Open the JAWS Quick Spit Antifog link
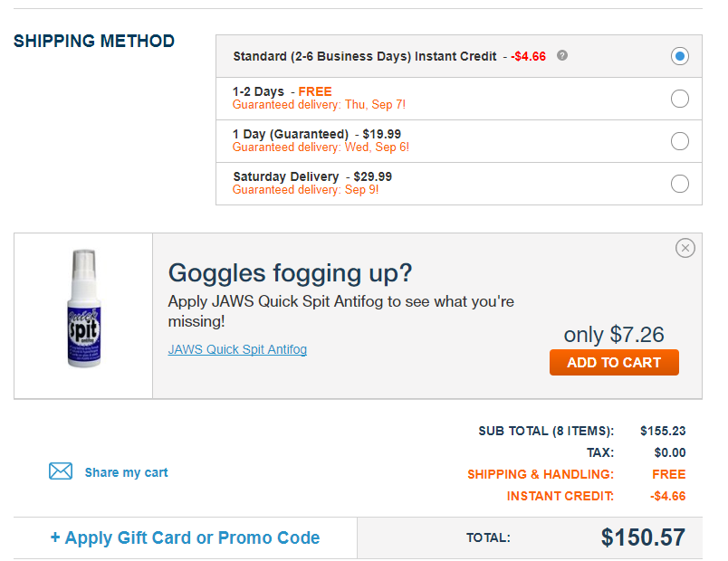728x561 pixels. 237,349
